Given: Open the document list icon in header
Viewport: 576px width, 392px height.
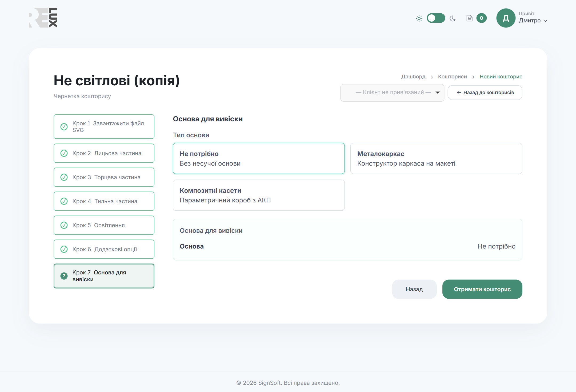Looking at the screenshot, I should pyautogui.click(x=469, y=18).
